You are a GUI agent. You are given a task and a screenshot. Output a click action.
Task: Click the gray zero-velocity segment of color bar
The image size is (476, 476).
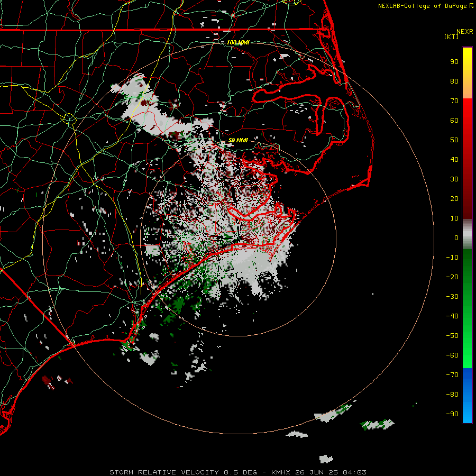tap(467, 234)
